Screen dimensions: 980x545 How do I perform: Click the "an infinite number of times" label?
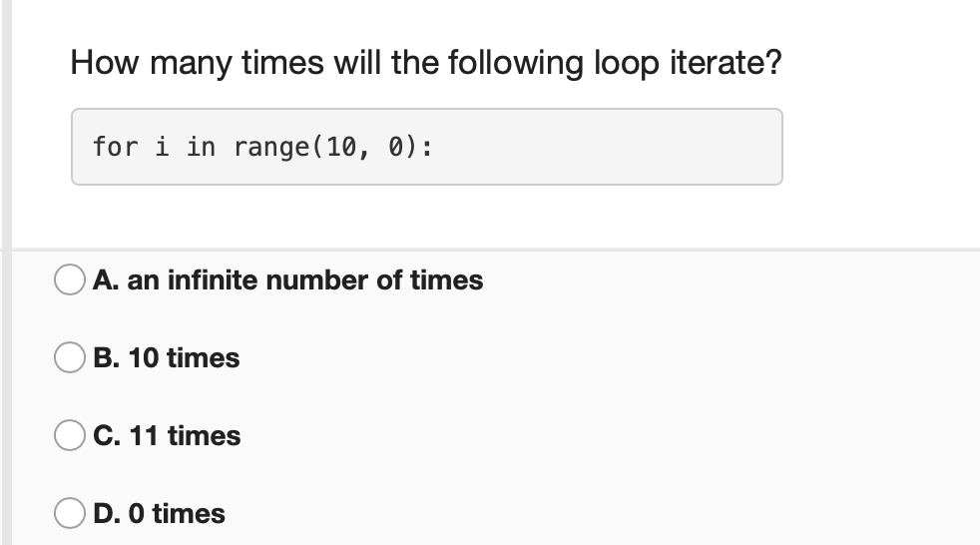[x=305, y=280]
